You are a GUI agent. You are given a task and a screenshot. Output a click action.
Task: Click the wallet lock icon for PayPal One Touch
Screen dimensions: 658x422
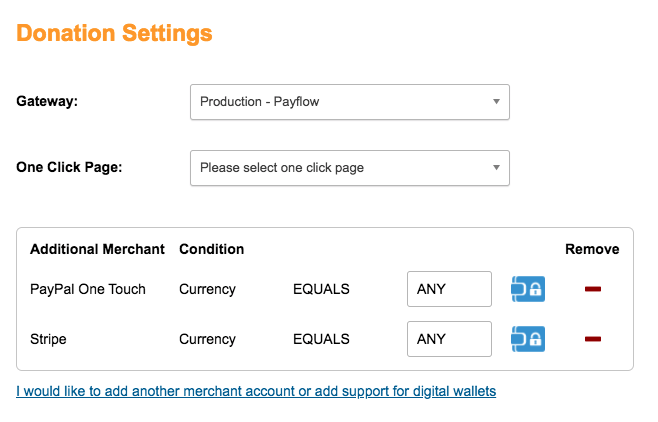coord(528,289)
